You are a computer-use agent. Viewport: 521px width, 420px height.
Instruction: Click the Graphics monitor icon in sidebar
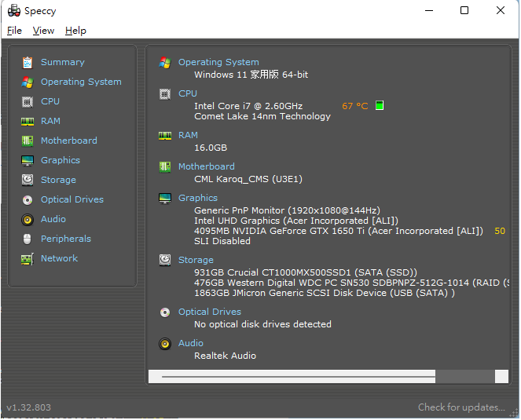[28, 161]
